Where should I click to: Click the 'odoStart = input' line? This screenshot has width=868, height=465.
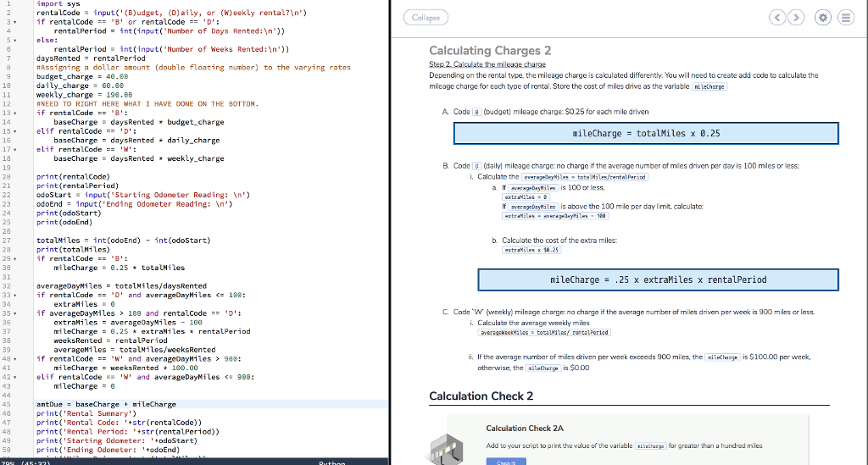tap(143, 195)
